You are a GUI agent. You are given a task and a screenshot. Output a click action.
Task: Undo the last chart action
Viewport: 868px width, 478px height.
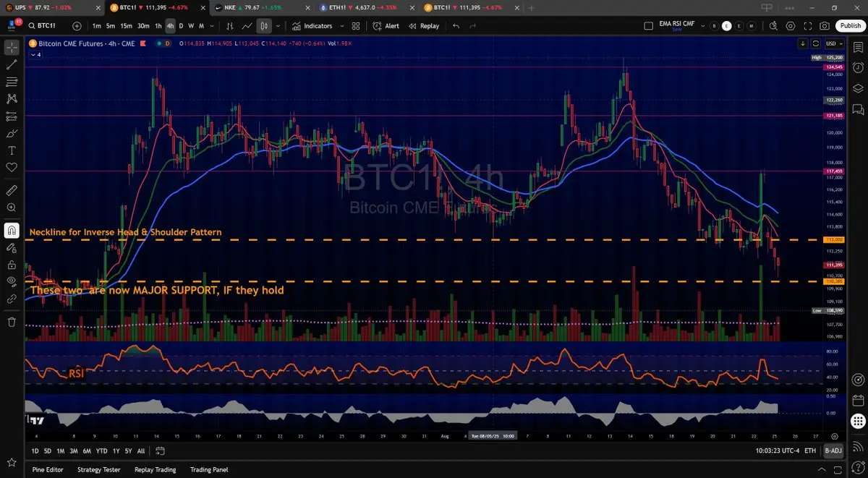pos(456,26)
